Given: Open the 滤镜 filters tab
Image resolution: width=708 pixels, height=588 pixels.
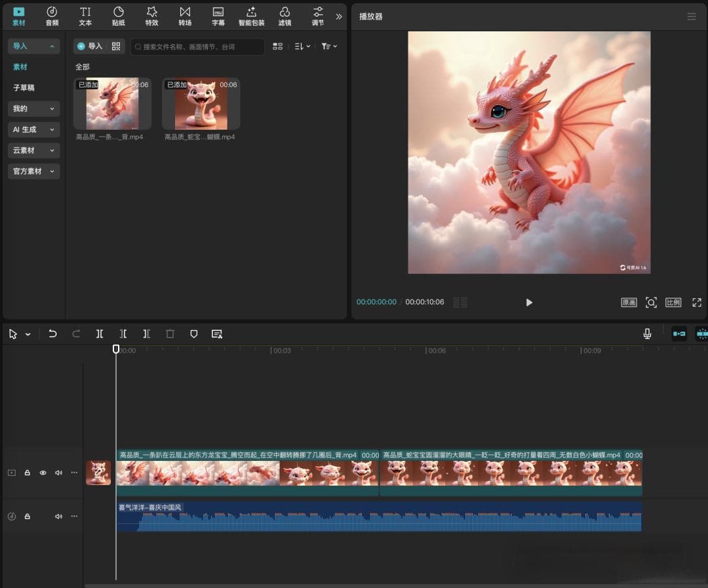Looking at the screenshot, I should pos(285,16).
